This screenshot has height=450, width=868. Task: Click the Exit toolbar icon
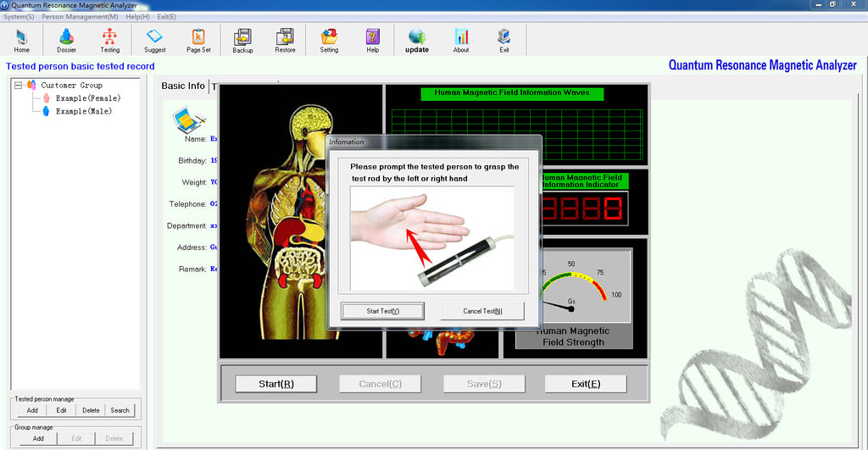(x=504, y=36)
